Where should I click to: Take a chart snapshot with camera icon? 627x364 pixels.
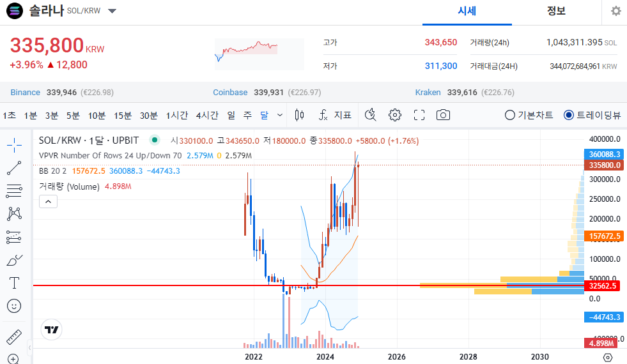[443, 115]
